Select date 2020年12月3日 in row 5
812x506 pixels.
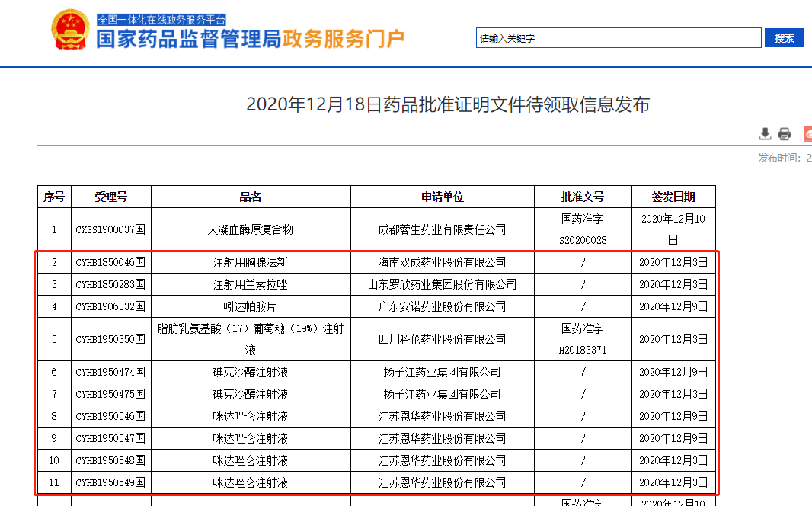(x=673, y=339)
